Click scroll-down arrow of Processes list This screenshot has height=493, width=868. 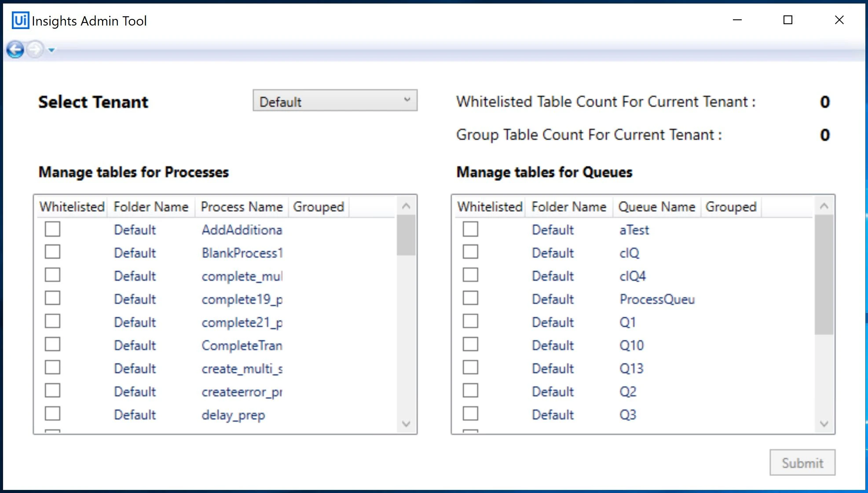click(x=406, y=424)
